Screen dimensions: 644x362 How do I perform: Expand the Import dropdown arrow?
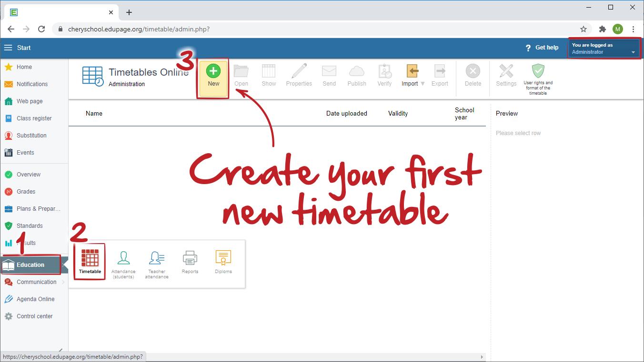click(423, 84)
